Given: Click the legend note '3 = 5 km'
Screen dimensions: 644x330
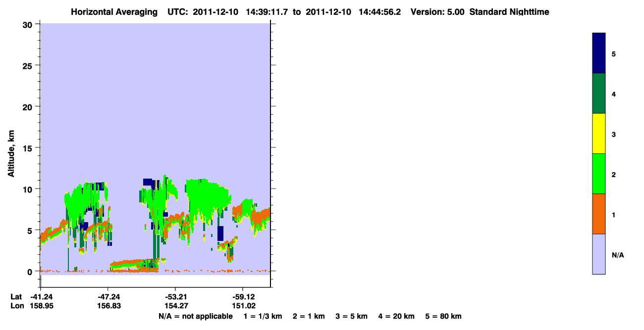Looking at the screenshot, I should point(352,316).
